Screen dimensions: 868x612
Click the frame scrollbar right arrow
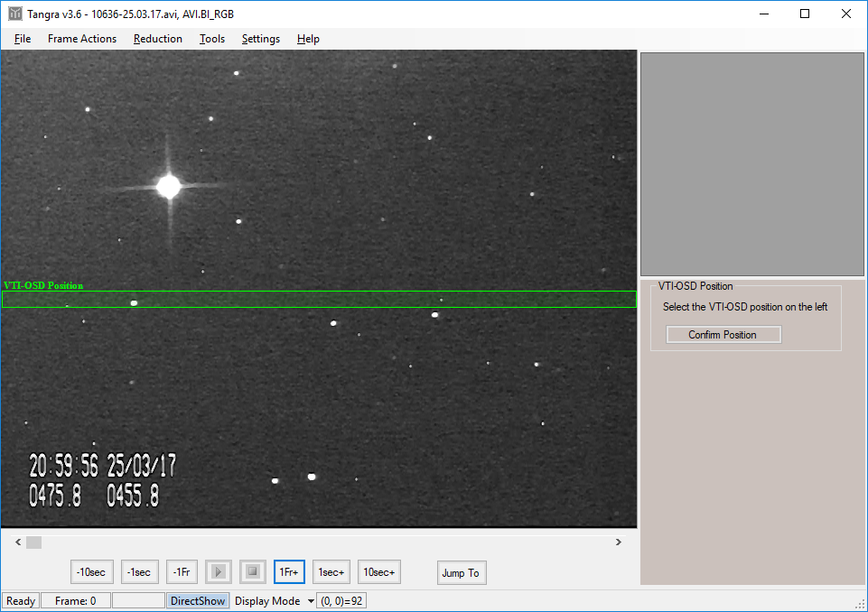coord(619,542)
